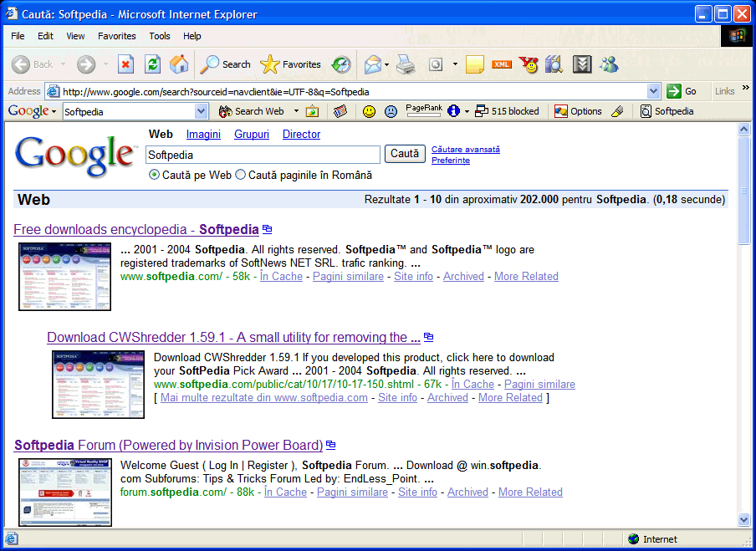Viewport: 756px width, 551px height.
Task: Click the green Go button
Action: pyautogui.click(x=682, y=91)
